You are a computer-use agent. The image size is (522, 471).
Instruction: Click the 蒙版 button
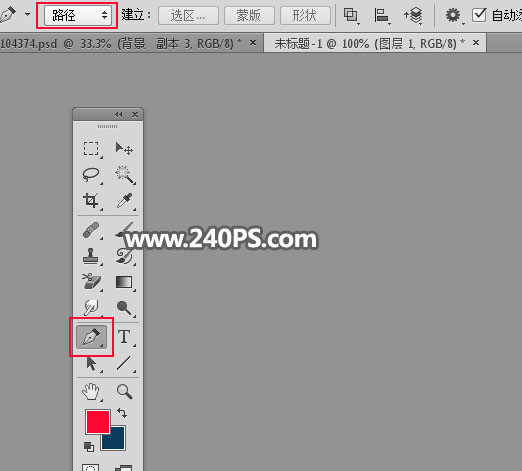[249, 15]
